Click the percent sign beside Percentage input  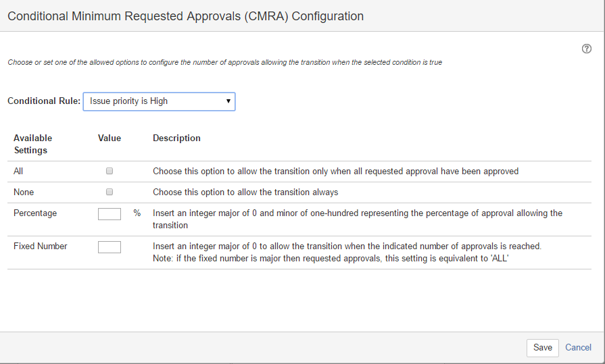[x=137, y=213]
